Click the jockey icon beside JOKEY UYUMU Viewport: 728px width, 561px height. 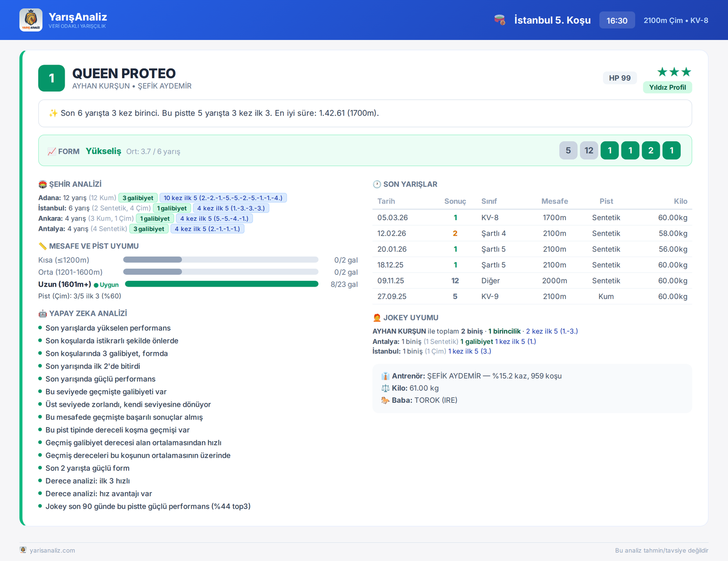tap(377, 318)
